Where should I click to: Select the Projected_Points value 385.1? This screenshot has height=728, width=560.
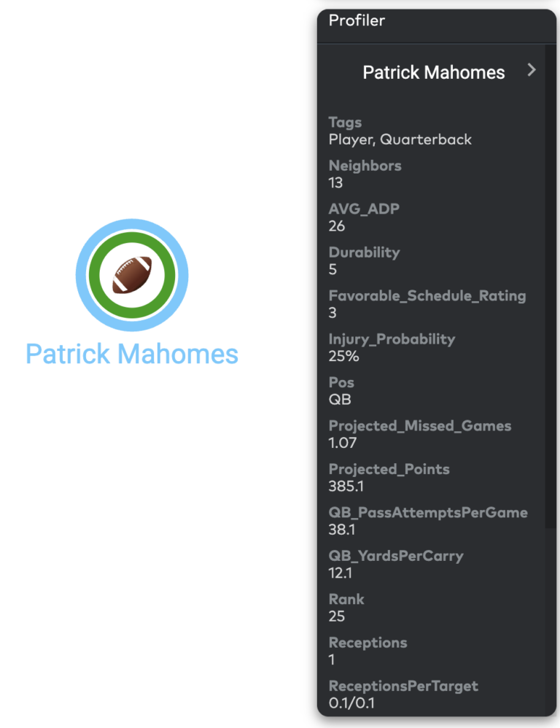click(x=346, y=486)
